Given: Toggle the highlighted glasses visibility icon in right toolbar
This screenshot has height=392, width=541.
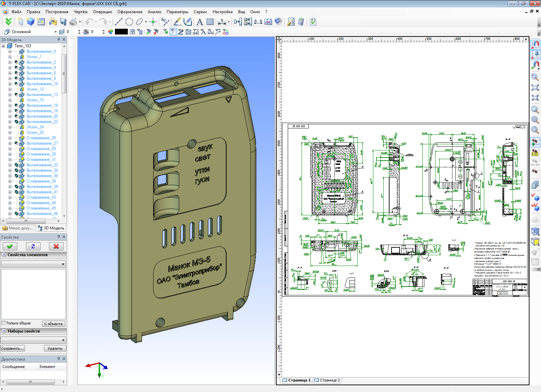Looking at the screenshot, I should pos(535,142).
